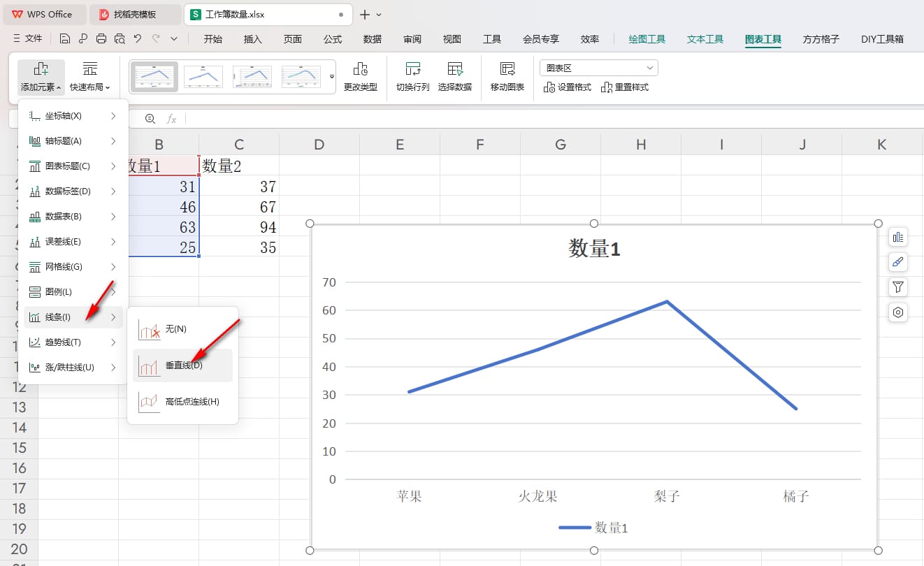Expand the chart styles gallery arrow
This screenshot has height=566, width=924.
pos(332,76)
